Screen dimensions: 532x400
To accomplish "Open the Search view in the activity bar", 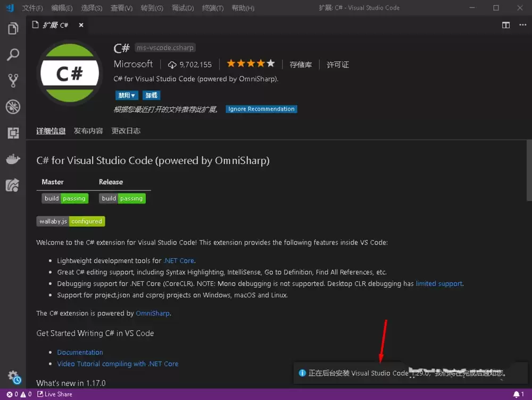I will pyautogui.click(x=13, y=55).
